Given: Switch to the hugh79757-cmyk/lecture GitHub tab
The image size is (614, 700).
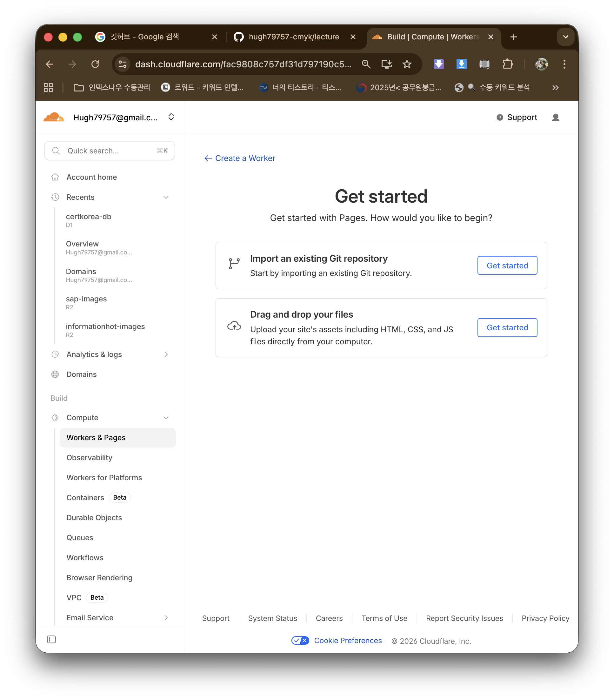Looking at the screenshot, I should click(294, 37).
